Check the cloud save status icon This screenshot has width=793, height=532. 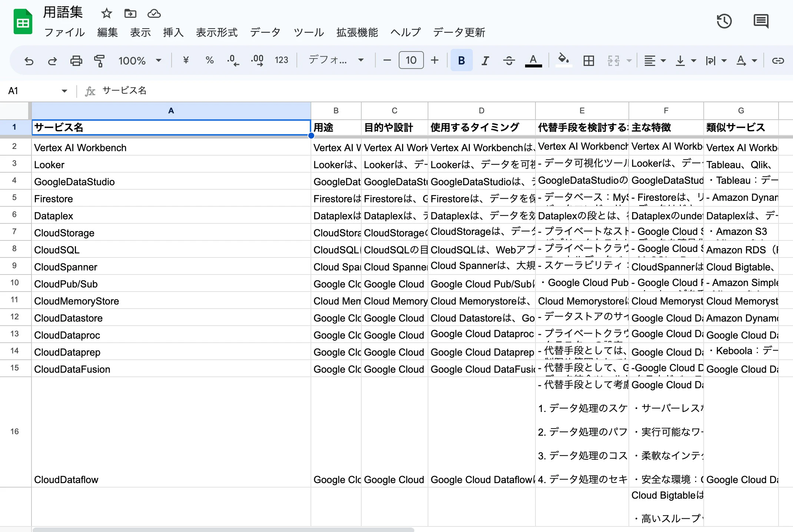[x=154, y=14]
